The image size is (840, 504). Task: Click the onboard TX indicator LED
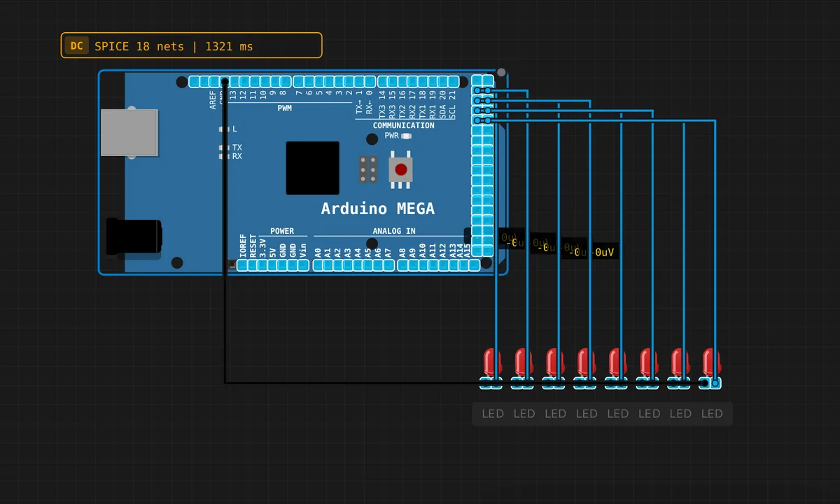224,148
